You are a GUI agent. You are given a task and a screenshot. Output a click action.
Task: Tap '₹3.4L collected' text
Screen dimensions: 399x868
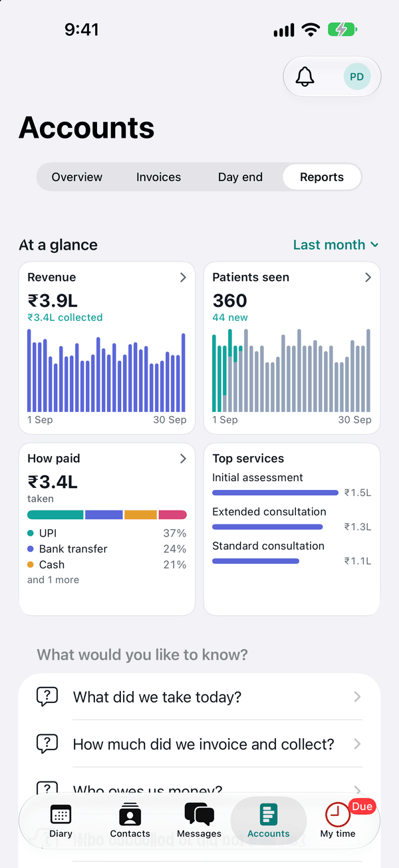tap(65, 318)
